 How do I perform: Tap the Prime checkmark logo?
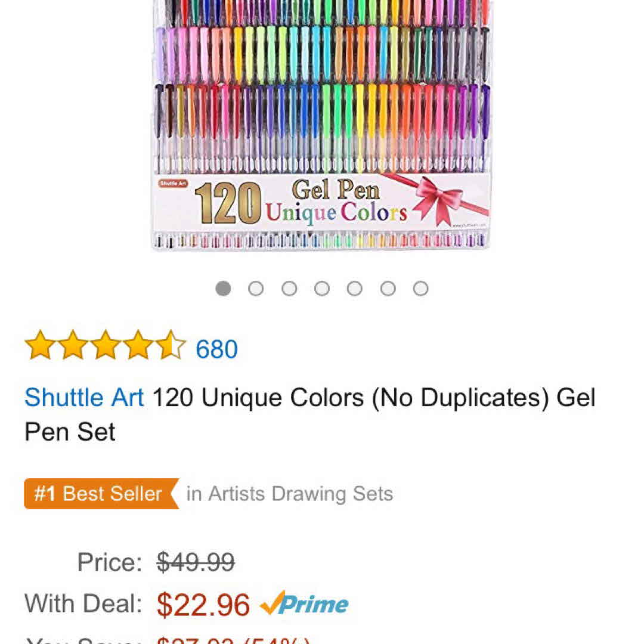304,604
